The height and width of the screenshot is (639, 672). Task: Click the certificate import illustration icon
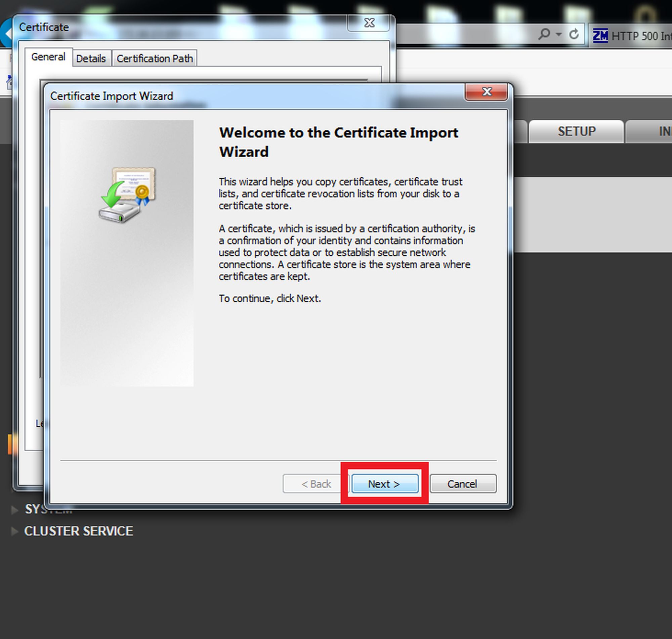[x=127, y=195]
